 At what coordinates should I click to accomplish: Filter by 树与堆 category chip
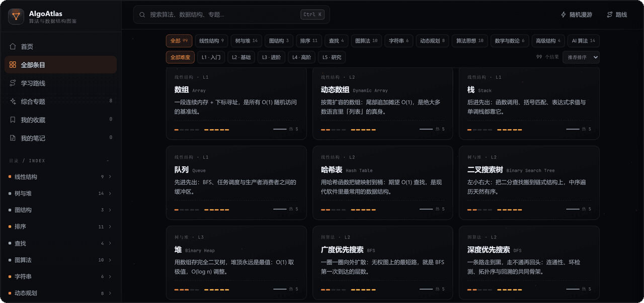click(247, 41)
